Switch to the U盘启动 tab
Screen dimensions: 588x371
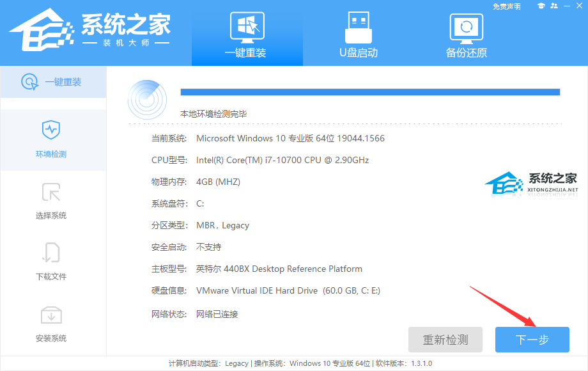pos(358,35)
